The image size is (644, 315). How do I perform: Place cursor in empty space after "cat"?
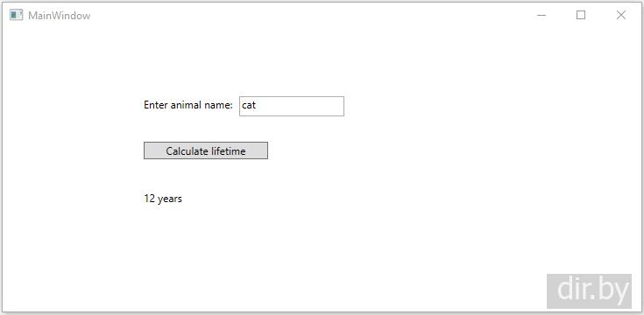pyautogui.click(x=300, y=106)
